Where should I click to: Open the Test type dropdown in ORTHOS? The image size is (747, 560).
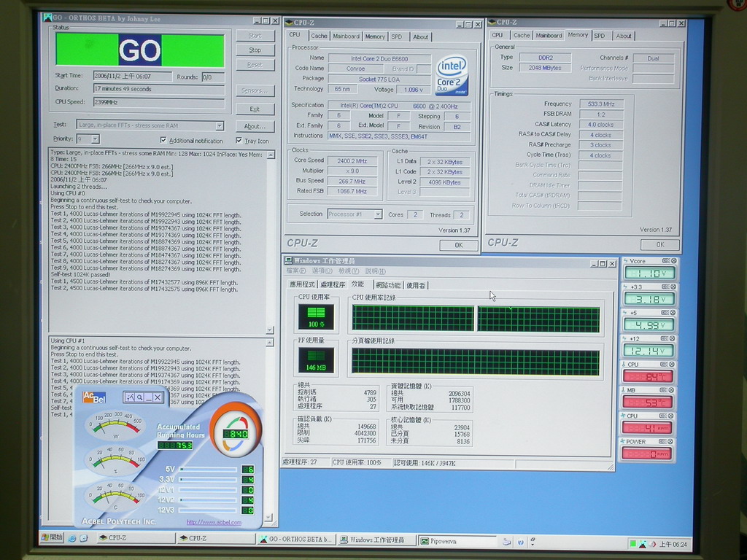click(x=220, y=125)
